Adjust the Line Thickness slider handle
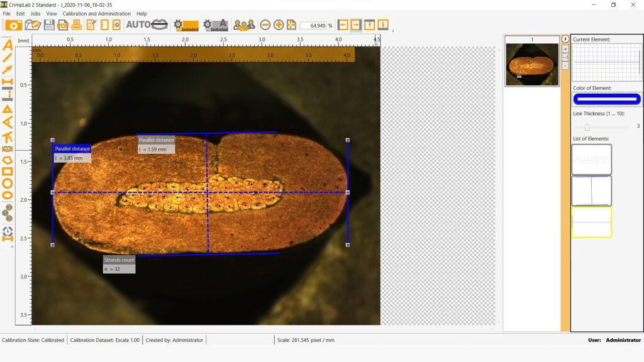The width and height of the screenshot is (644, 362). [587, 126]
